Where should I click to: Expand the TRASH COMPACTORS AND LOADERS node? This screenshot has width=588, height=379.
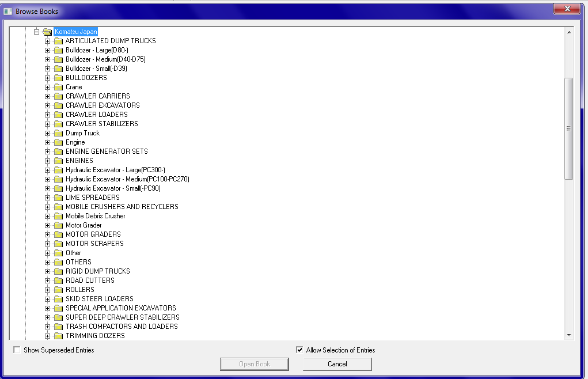tap(47, 327)
